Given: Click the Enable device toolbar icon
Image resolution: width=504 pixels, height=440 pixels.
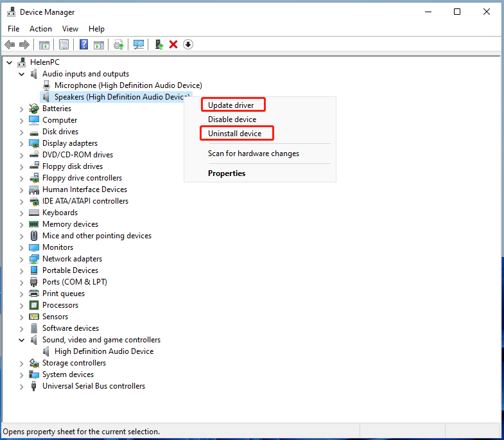Looking at the screenshot, I should point(159,44).
